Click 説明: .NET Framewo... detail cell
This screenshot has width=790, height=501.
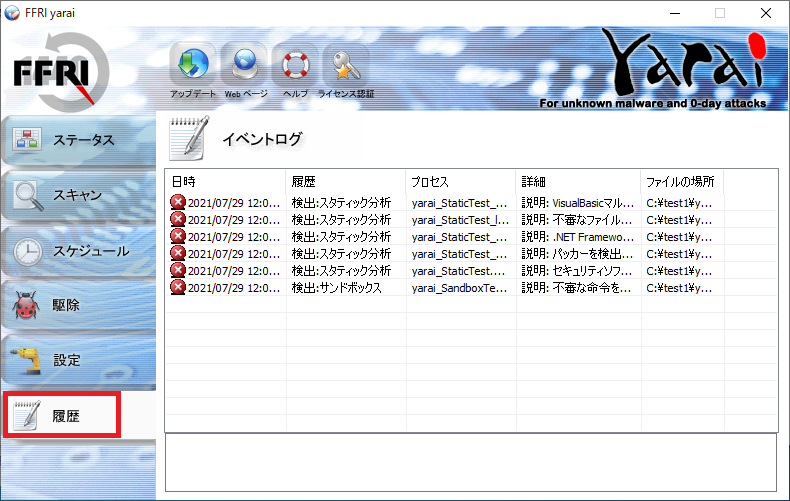coord(577,237)
